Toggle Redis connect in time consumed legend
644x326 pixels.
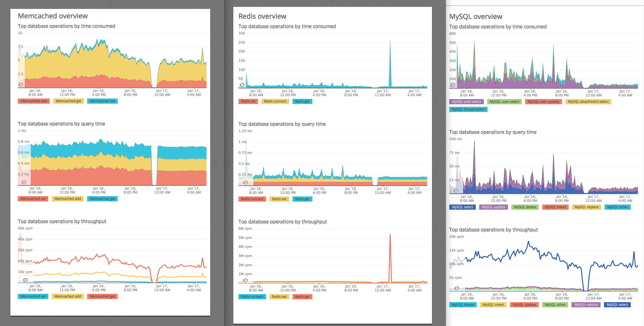pos(275,101)
